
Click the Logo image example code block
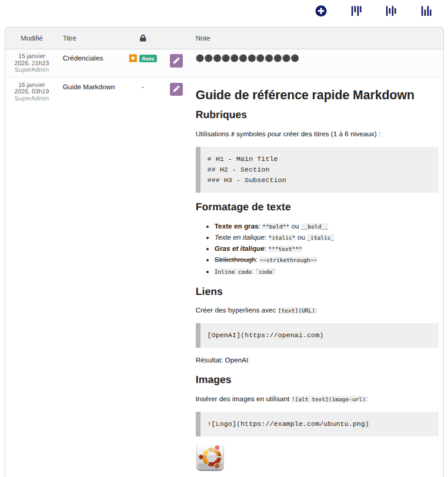(317, 424)
